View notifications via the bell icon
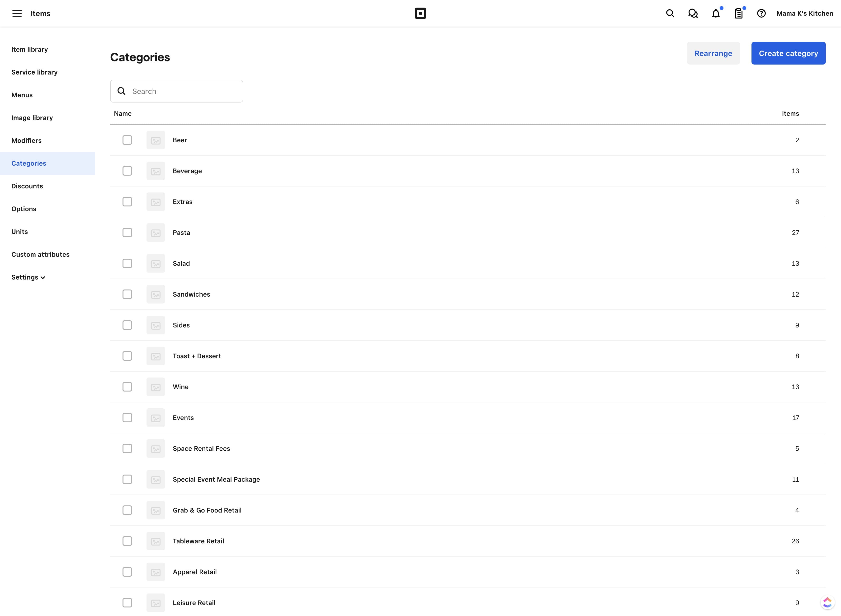Screen dimensions: 841x616 click(716, 13)
